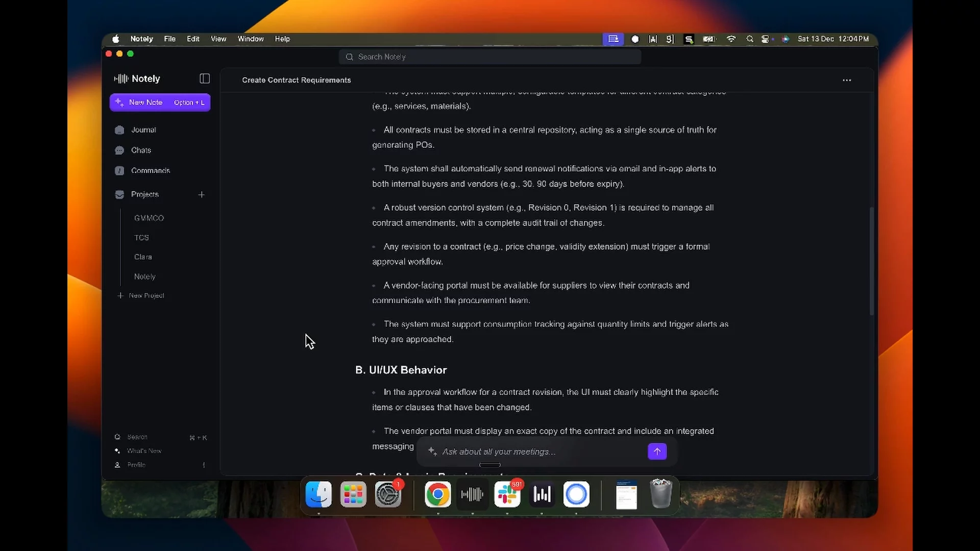Open the View menu
The height and width of the screenshot is (551, 980).
tap(218, 39)
